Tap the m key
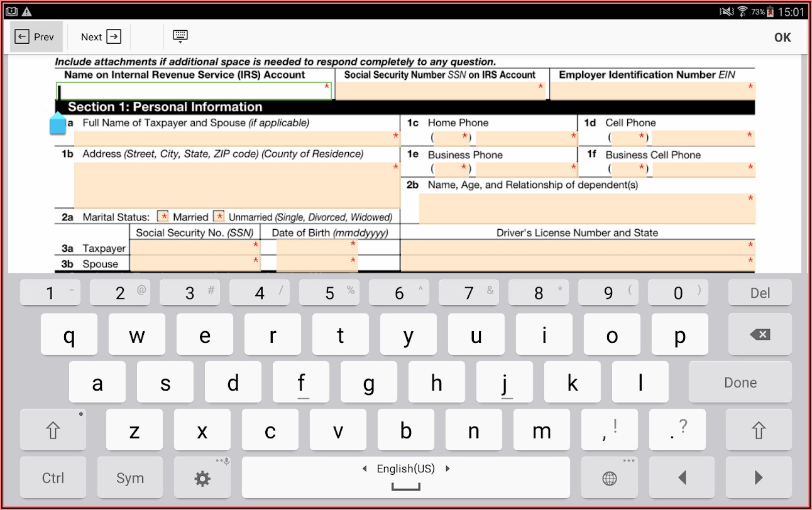The image size is (812, 510). pyautogui.click(x=542, y=430)
